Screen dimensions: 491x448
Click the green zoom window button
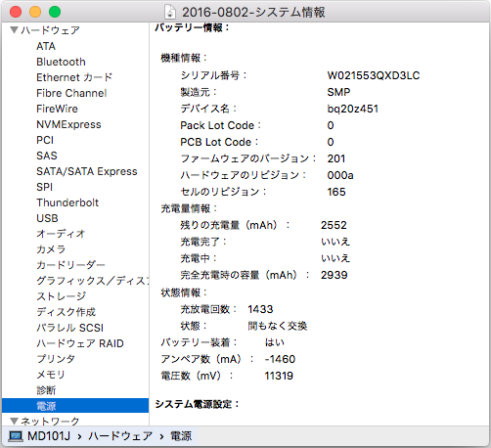[55, 12]
